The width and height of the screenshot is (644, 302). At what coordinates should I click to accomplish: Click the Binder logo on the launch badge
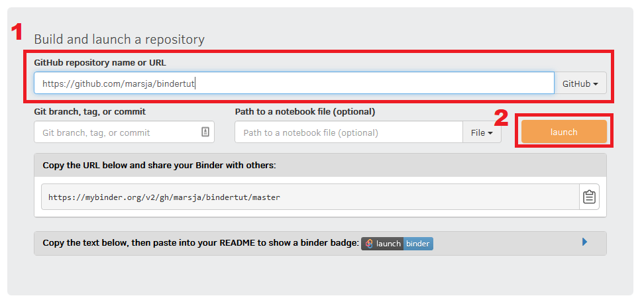(x=369, y=244)
